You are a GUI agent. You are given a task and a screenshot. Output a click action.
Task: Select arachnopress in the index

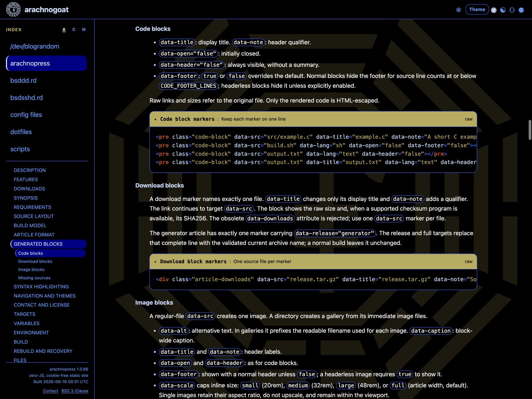coord(47,63)
